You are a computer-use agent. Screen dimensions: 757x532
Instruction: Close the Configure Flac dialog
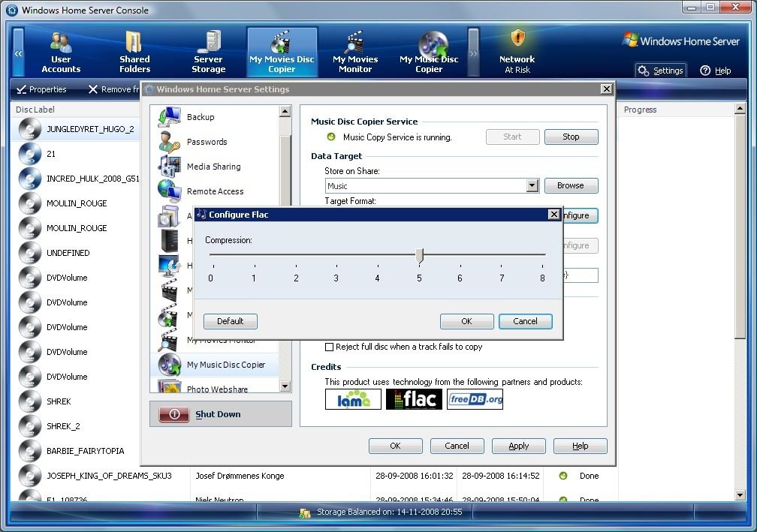point(554,215)
